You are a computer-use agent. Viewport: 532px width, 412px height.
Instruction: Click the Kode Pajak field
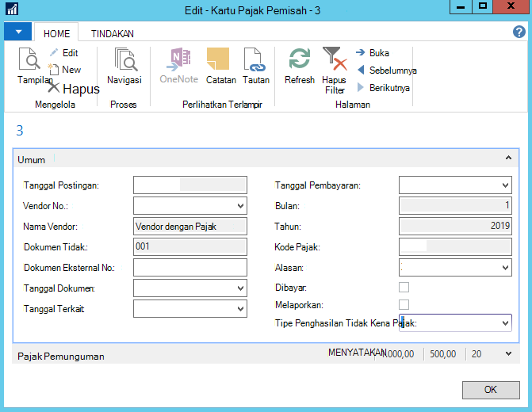click(455, 246)
